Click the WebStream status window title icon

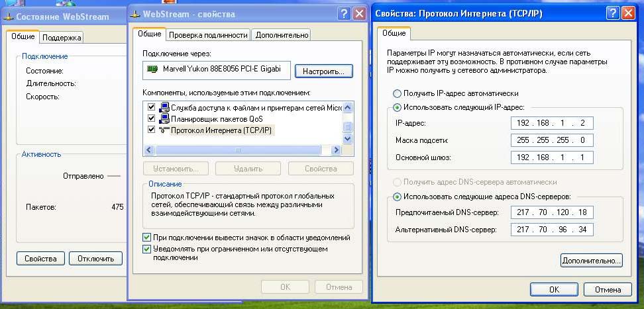click(x=9, y=17)
